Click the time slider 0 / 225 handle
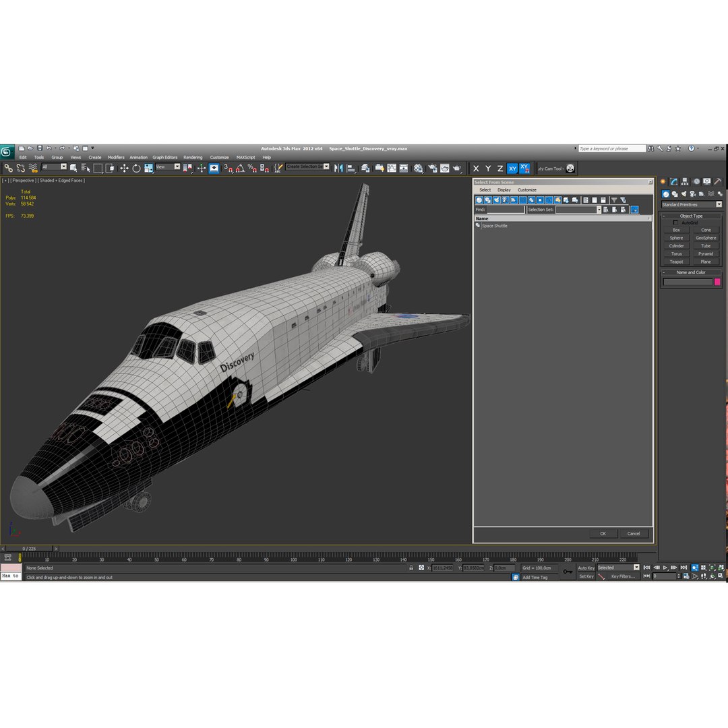The image size is (728, 728). point(29,549)
